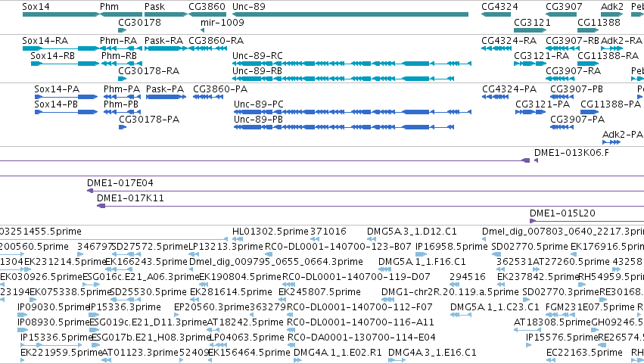The width and height of the screenshot is (644, 364).
Task: Select the Sox14-PB protein label
Action: coord(56,104)
